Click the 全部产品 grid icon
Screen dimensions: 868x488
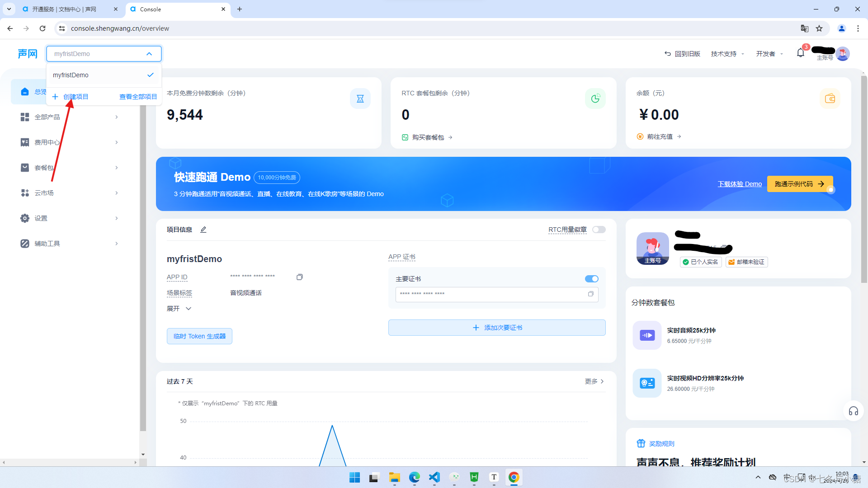click(25, 117)
